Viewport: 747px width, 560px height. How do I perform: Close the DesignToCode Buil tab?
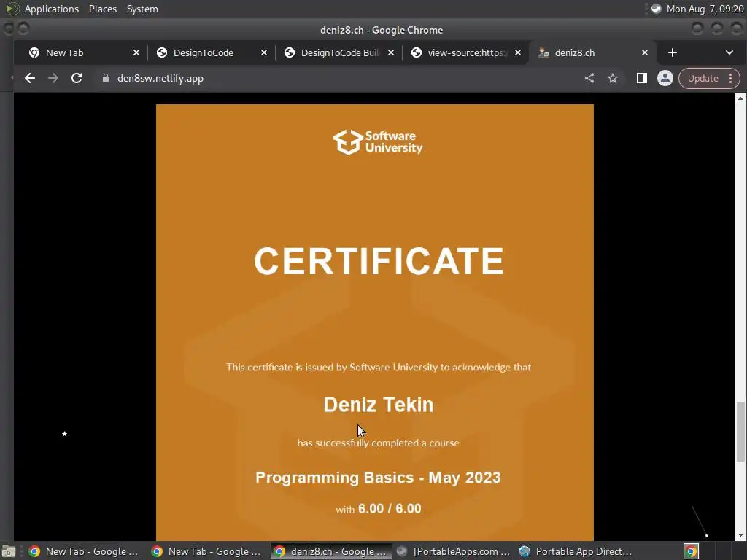391,52
